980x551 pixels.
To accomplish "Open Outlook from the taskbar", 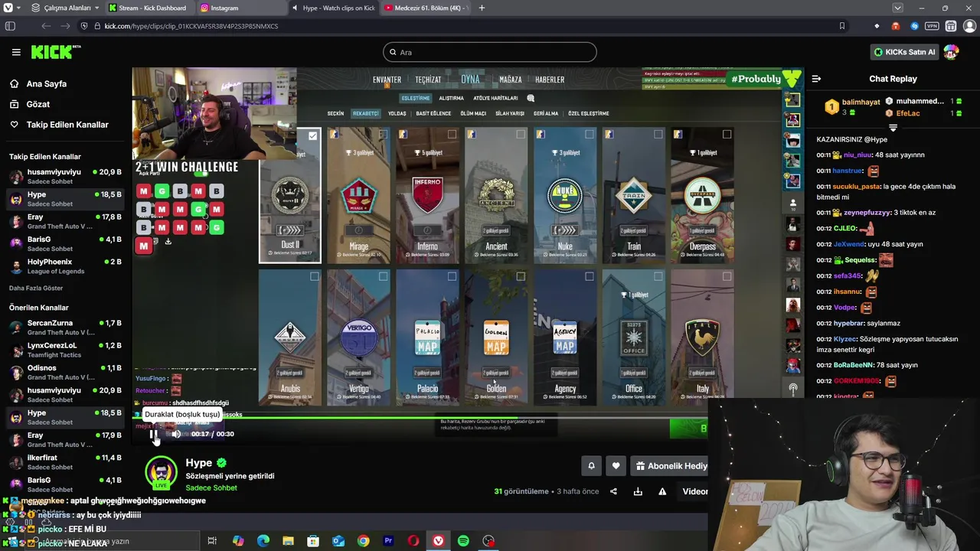I will pos(338,541).
